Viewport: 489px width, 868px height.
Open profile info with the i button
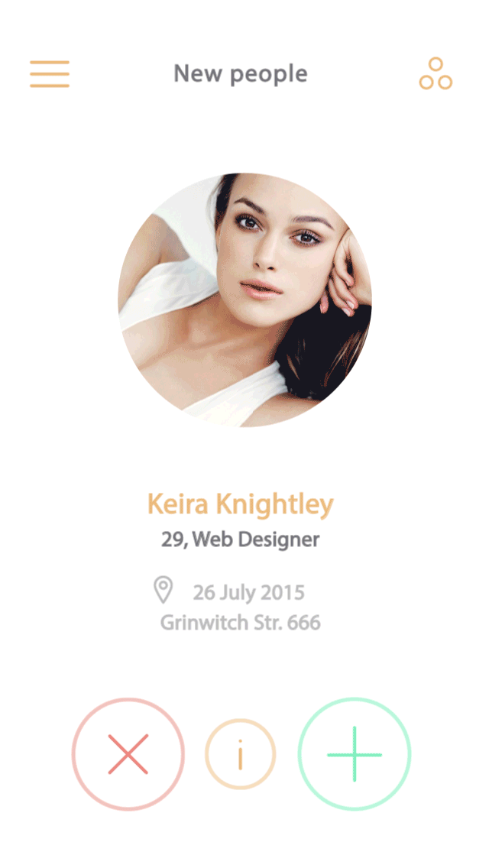tap(241, 753)
